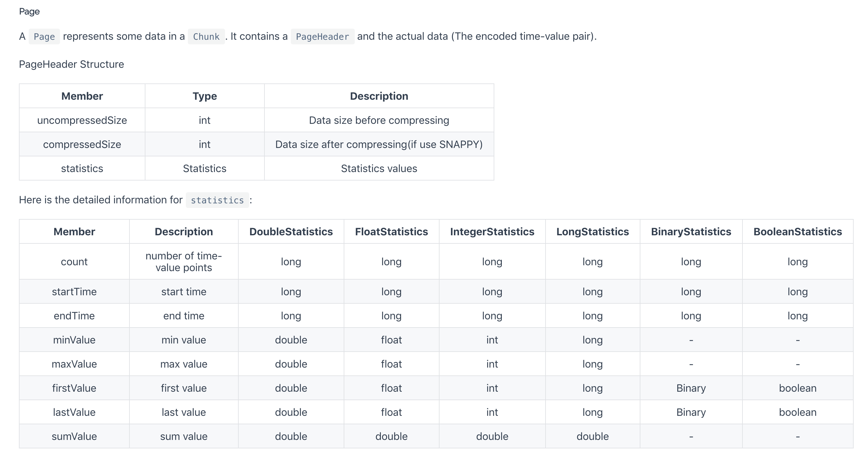
Task: Click the DoubleStatistics column header
Action: pyautogui.click(x=291, y=232)
